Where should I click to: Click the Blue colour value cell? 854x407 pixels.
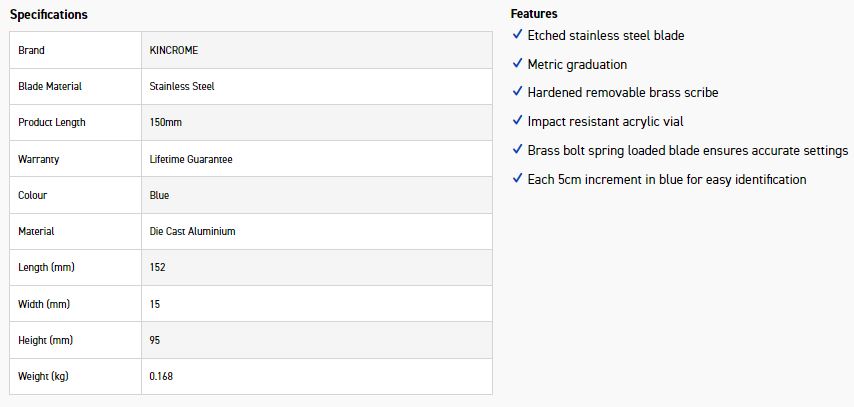(160, 195)
